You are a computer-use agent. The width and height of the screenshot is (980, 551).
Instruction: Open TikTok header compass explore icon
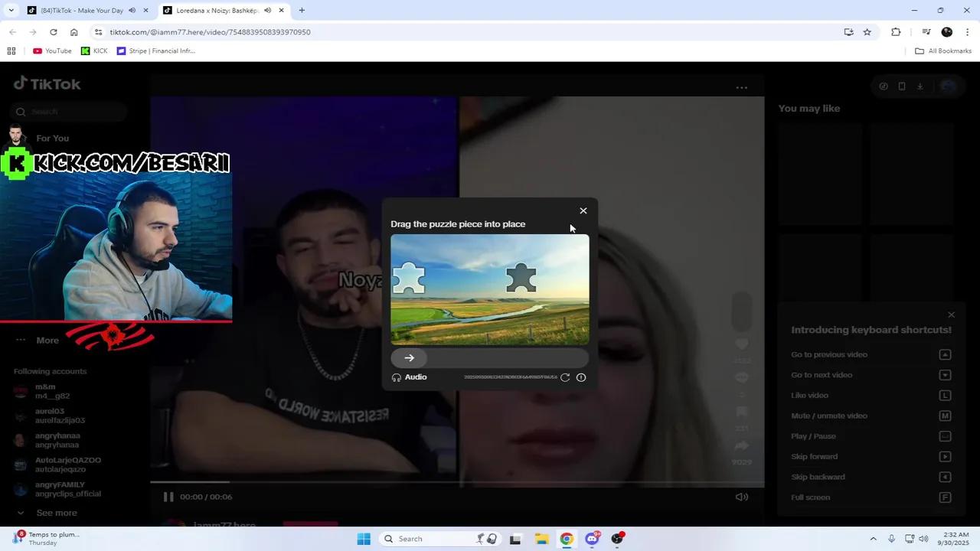[x=884, y=86]
